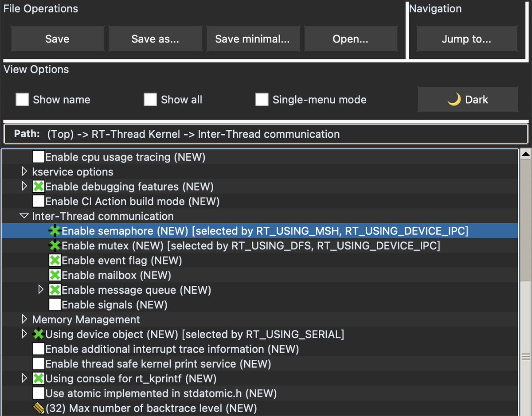Enable the Show all checkbox
The width and height of the screenshot is (532, 416).
(150, 100)
